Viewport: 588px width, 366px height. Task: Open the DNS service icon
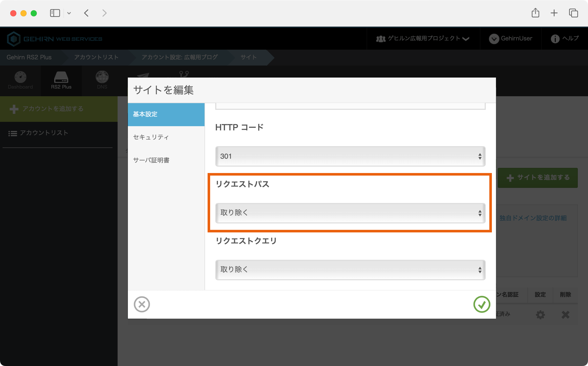click(x=102, y=81)
